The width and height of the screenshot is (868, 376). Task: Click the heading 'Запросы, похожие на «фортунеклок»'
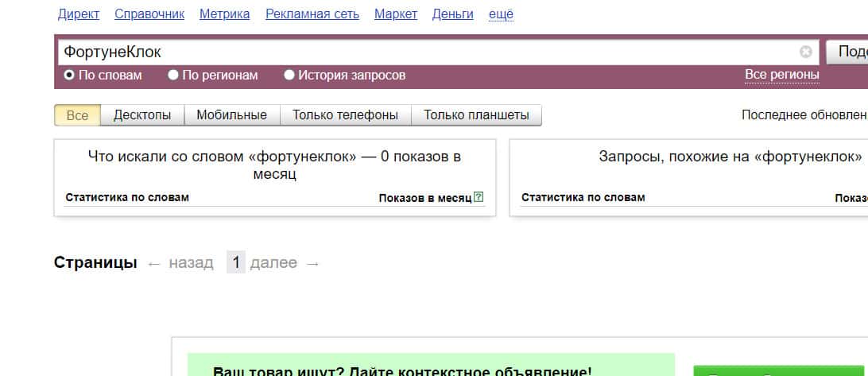coord(730,157)
